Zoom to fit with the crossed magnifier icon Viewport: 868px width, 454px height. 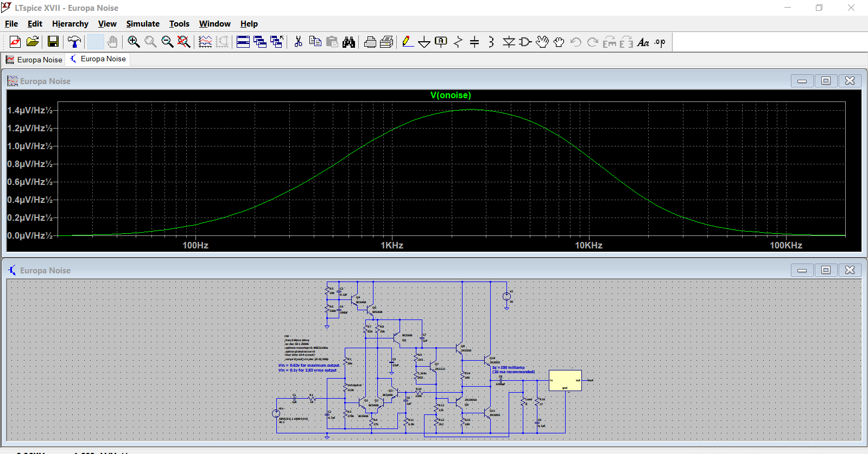coord(184,42)
